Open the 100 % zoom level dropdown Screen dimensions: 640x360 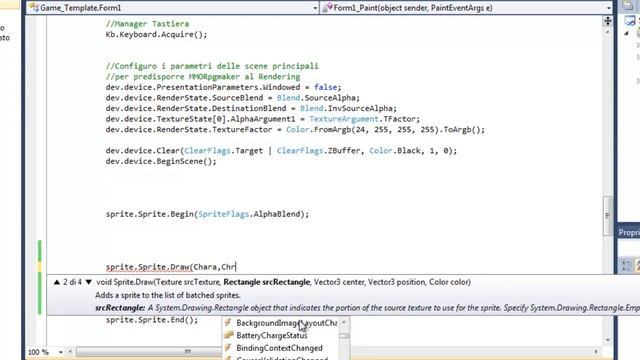click(x=60, y=352)
